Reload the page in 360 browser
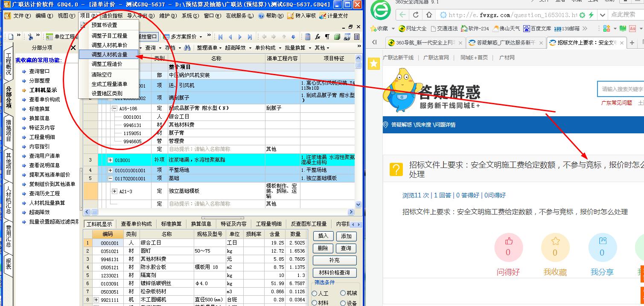644x306 pixels. point(416,15)
